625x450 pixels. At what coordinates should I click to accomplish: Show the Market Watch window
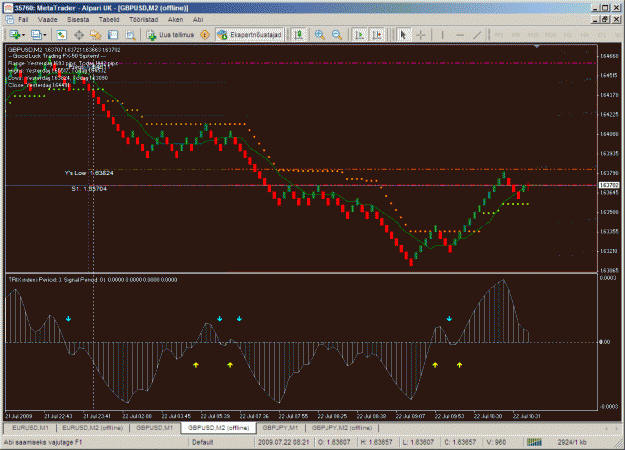(61, 35)
